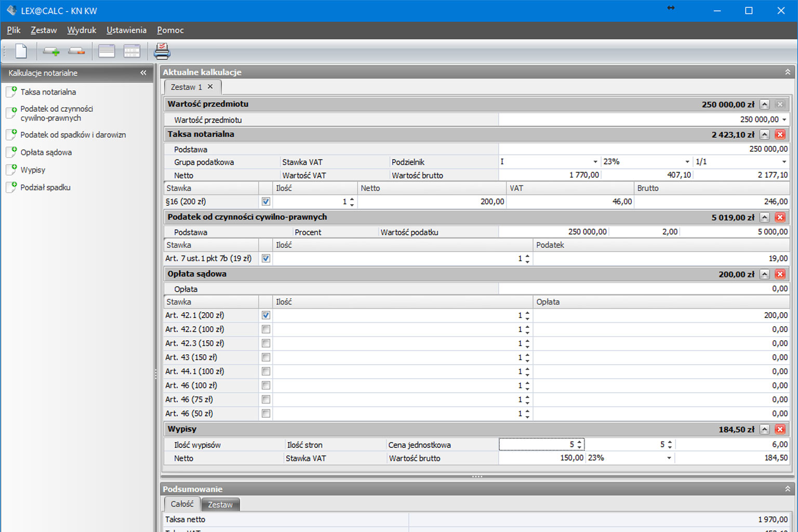The width and height of the screenshot is (798, 532).
Task: Add Podział spadku calculation from sidebar
Action: (x=45, y=188)
